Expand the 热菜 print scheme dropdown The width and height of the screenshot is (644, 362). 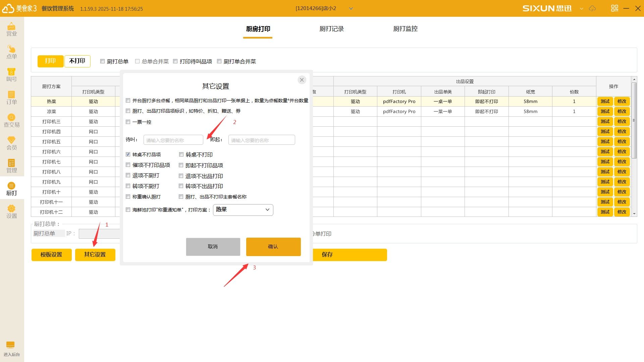coord(243,210)
